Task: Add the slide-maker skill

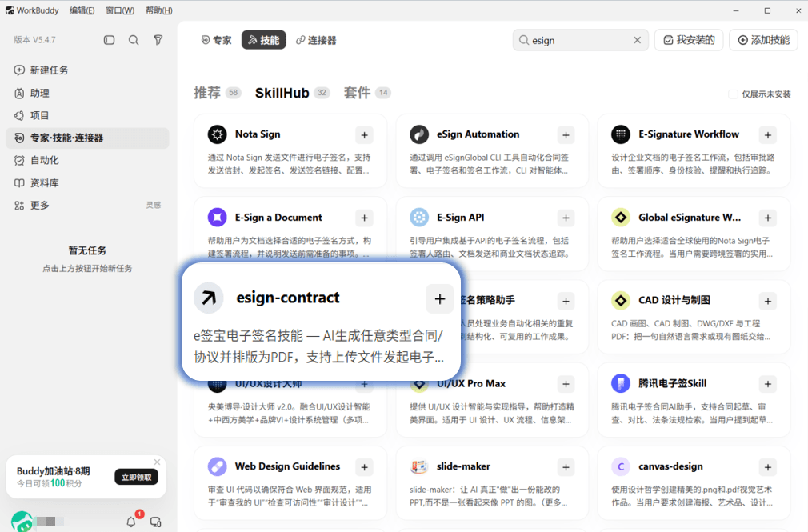Action: point(566,467)
